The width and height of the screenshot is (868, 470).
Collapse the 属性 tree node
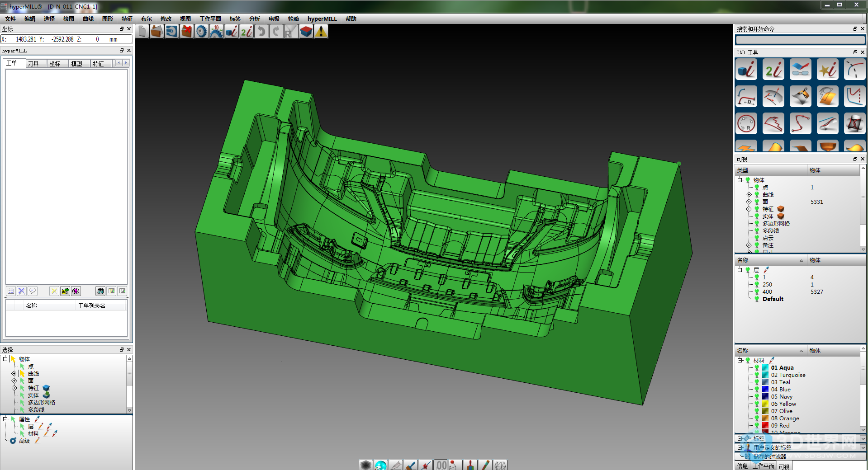[x=5, y=419]
